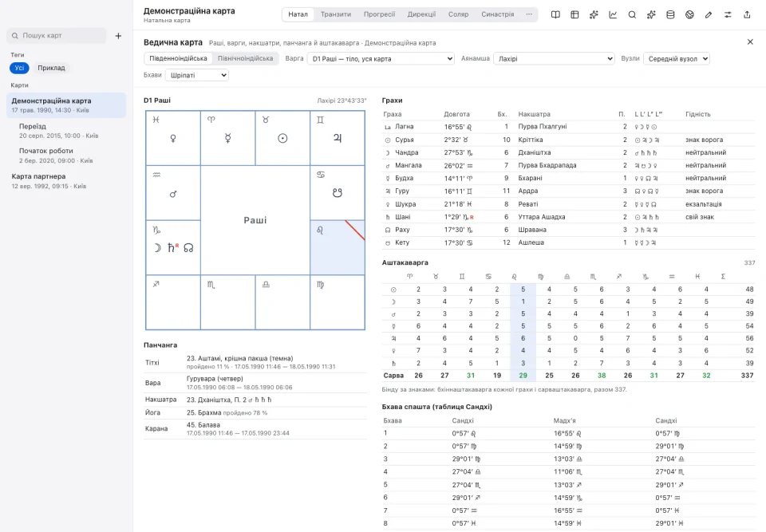The width and height of the screenshot is (766, 532).
Task: Open the Бхави dropdown showing Шріпаті
Action: point(197,75)
